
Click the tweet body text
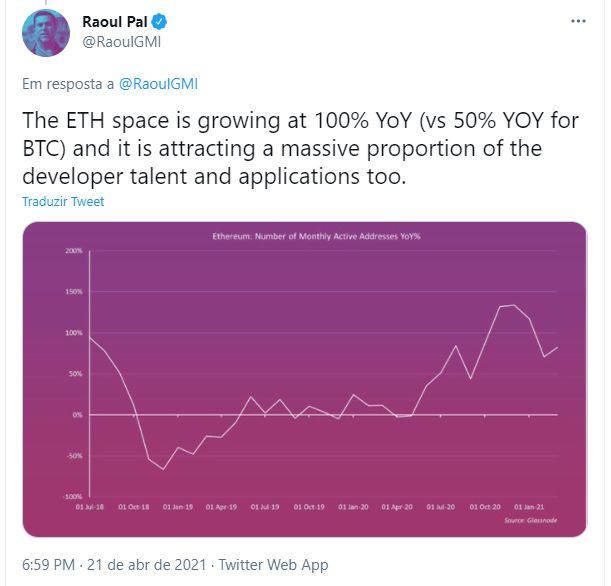point(300,148)
